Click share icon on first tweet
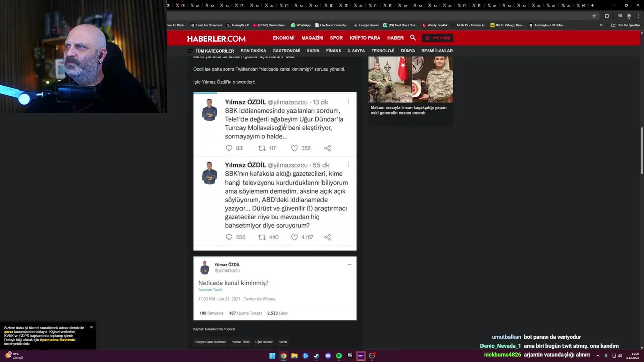Screen dimensions: 644x362 328,148
